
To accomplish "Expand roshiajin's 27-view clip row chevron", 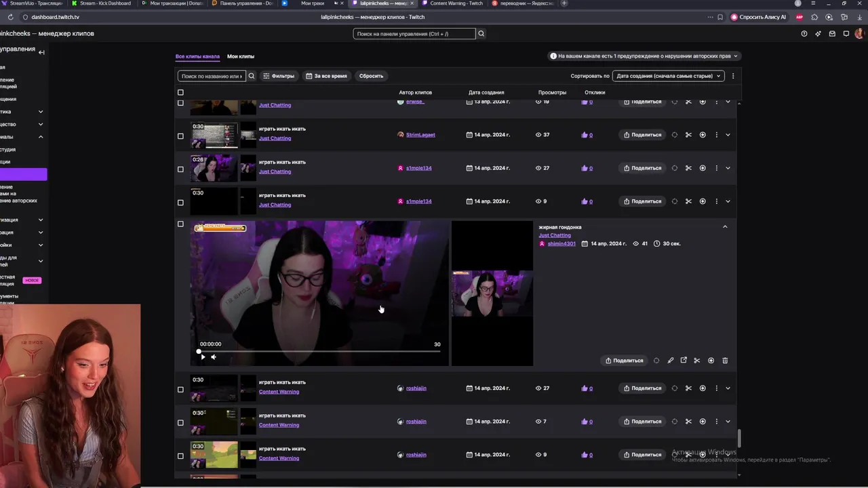I will pyautogui.click(x=728, y=388).
